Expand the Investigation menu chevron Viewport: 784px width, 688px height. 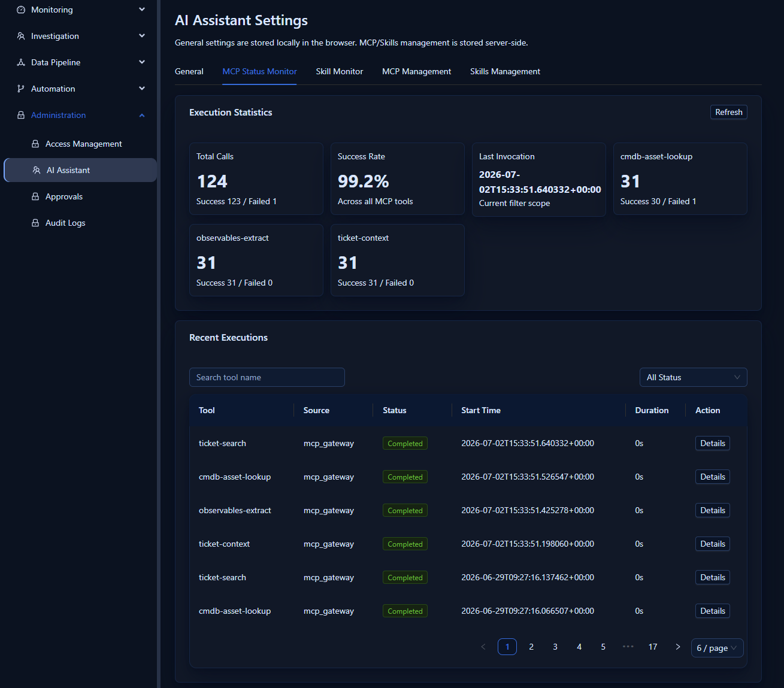142,36
